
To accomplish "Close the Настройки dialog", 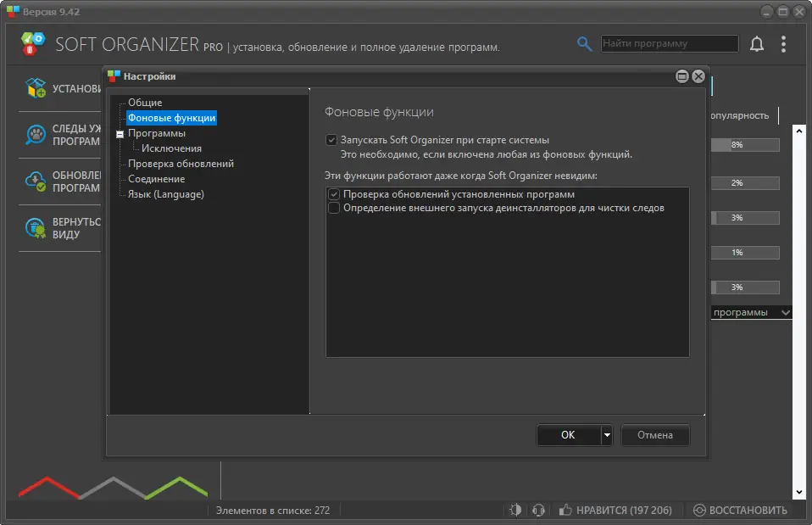I will [x=698, y=76].
